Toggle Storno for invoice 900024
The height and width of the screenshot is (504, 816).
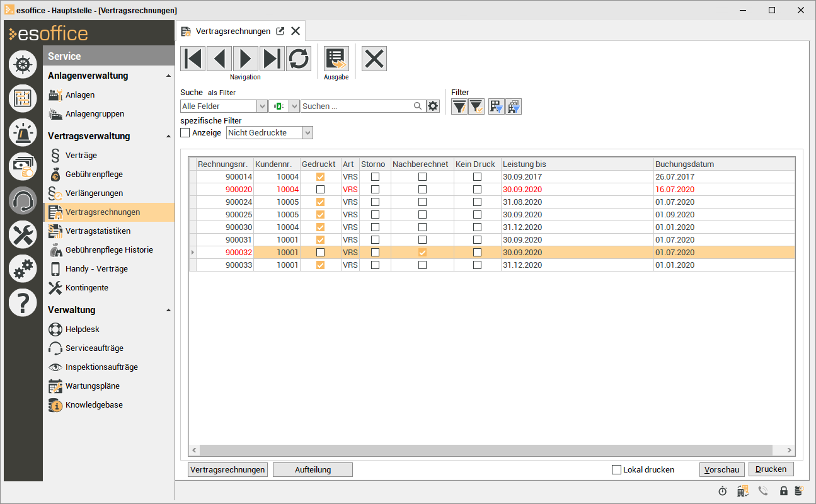(375, 202)
